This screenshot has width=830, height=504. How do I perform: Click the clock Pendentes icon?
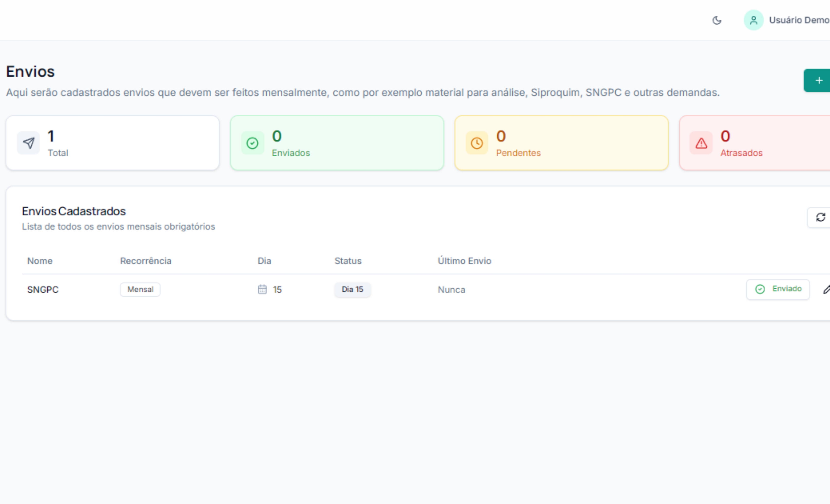(477, 143)
